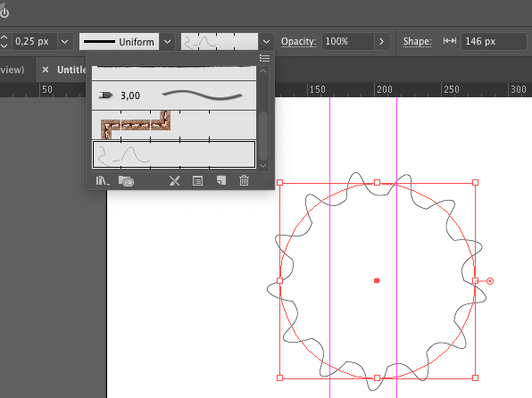Screen dimensions: 532x398
Task: Open the Opacity slider arrow
Action: pos(382,41)
